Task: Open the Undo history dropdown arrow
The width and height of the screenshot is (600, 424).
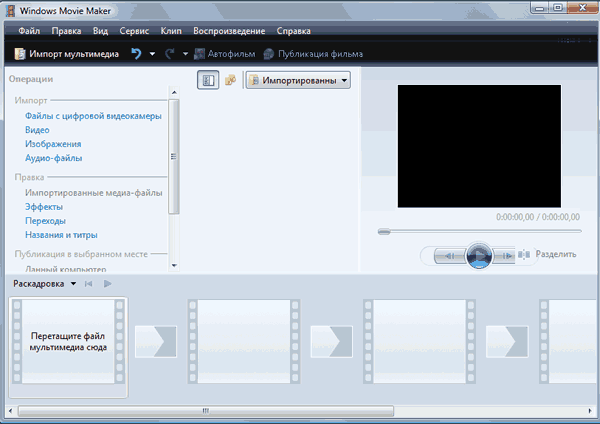Action: [x=152, y=54]
